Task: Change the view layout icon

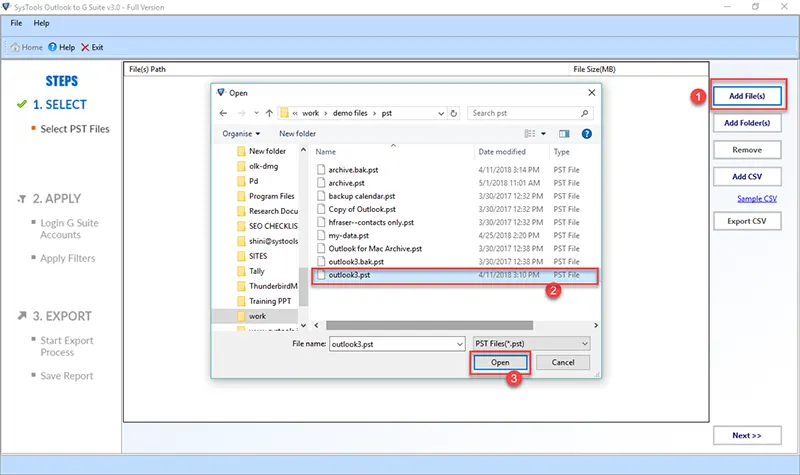Action: pyautogui.click(x=530, y=134)
